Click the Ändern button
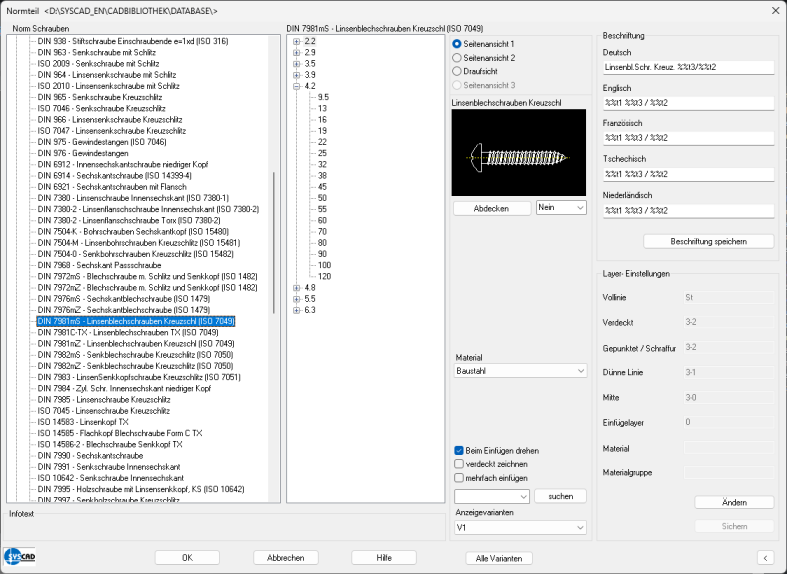The image size is (787, 574). tap(734, 502)
